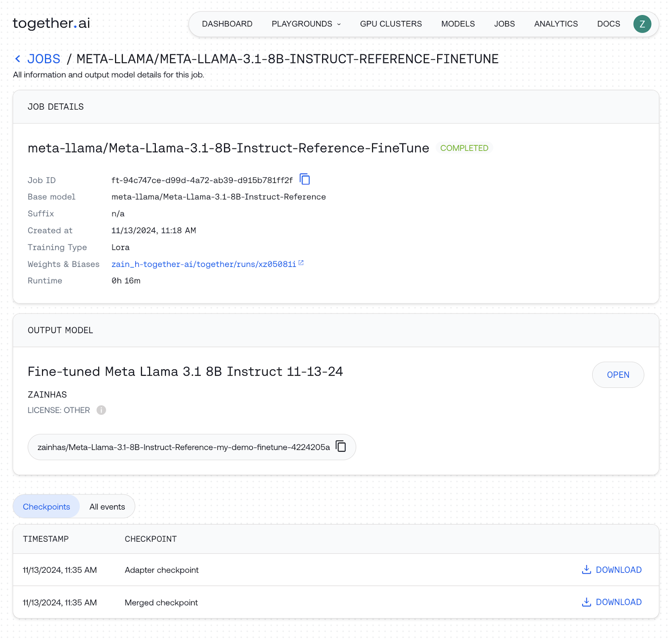Screen dimensions: 672x641
Task: Click the download icon for Merged checkpoint
Action: pyautogui.click(x=586, y=602)
